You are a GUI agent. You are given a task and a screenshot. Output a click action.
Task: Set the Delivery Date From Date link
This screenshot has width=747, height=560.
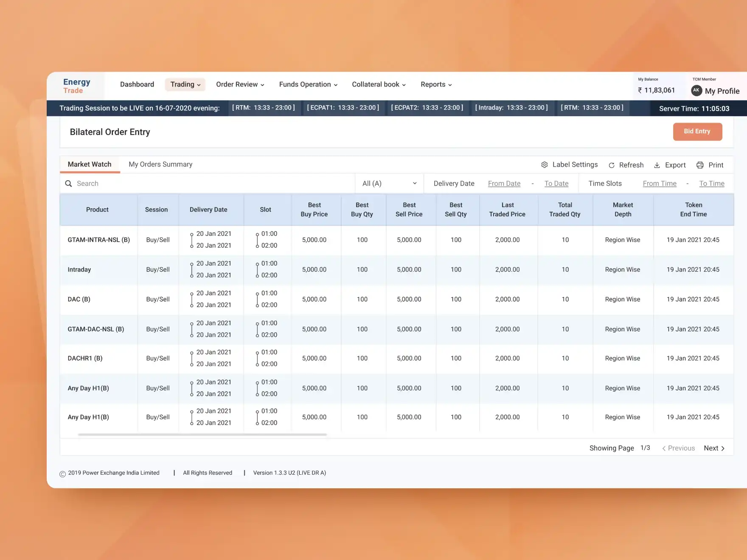pyautogui.click(x=504, y=184)
